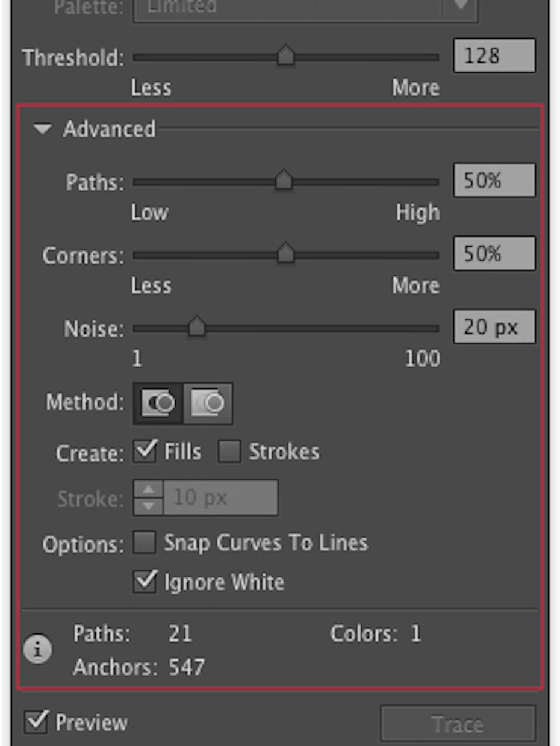The image size is (560, 746).
Task: Enable the Fills checkbox
Action: tap(145, 452)
